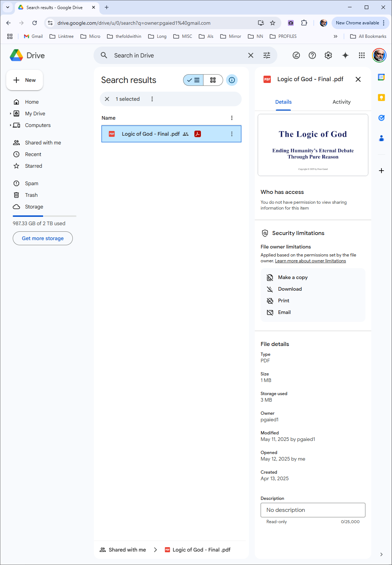Open column options menu beside Name header
The height and width of the screenshot is (565, 392).
[232, 118]
